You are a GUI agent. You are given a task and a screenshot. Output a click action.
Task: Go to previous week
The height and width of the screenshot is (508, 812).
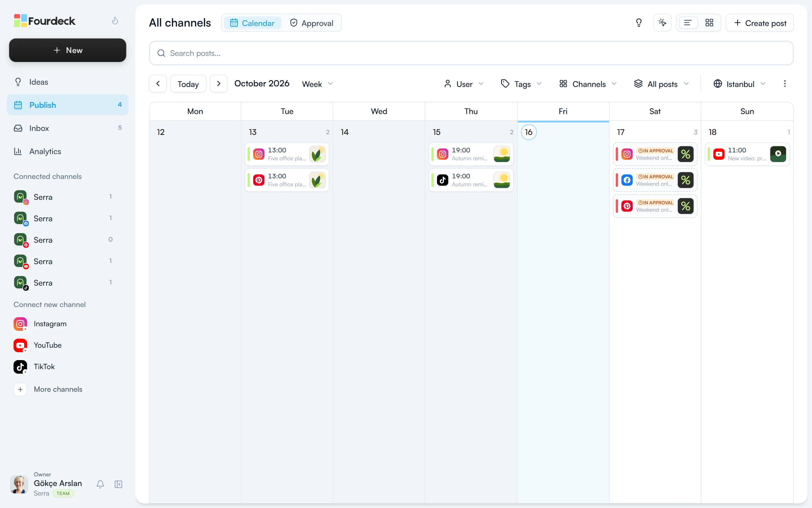pyautogui.click(x=158, y=84)
